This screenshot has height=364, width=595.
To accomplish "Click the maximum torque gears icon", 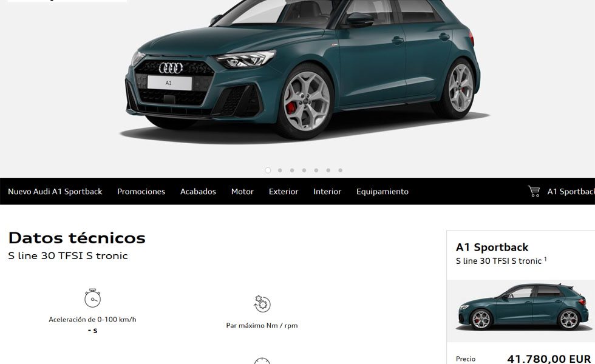I will point(262,304).
